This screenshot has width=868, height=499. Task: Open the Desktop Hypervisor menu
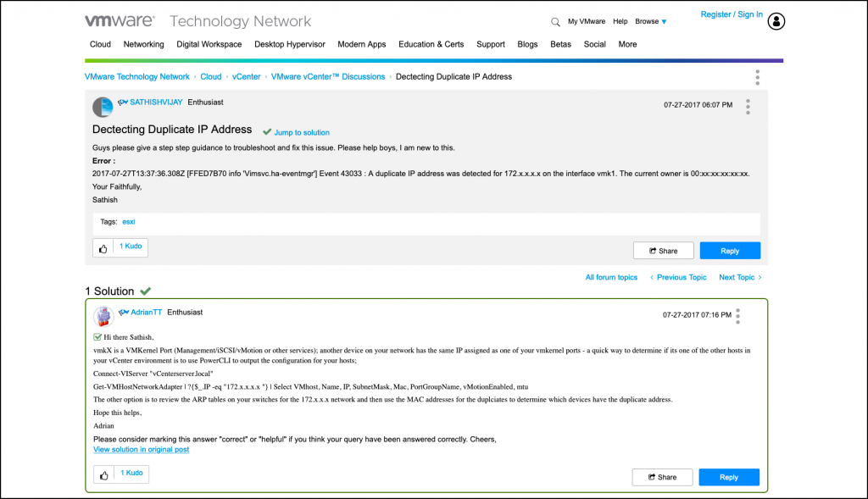(x=290, y=44)
